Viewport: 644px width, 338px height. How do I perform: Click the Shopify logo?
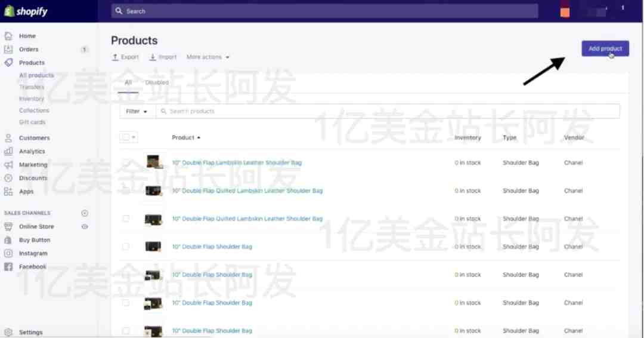click(26, 11)
